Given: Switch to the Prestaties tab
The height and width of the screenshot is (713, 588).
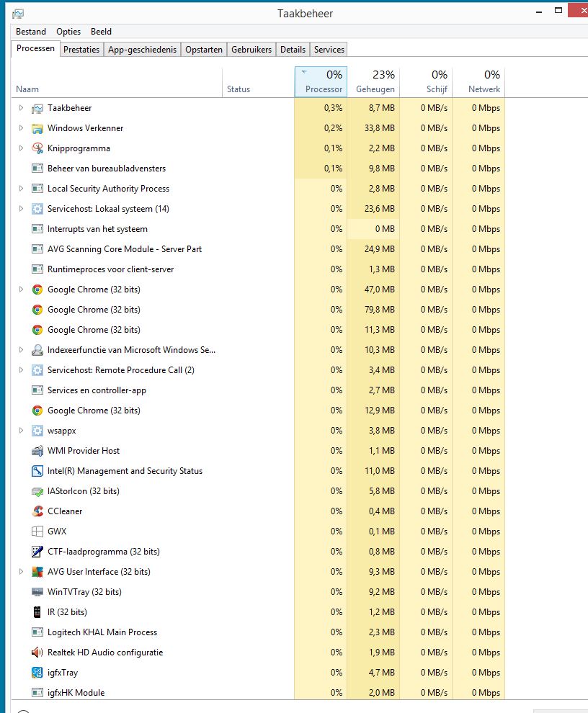Looking at the screenshot, I should coord(81,50).
